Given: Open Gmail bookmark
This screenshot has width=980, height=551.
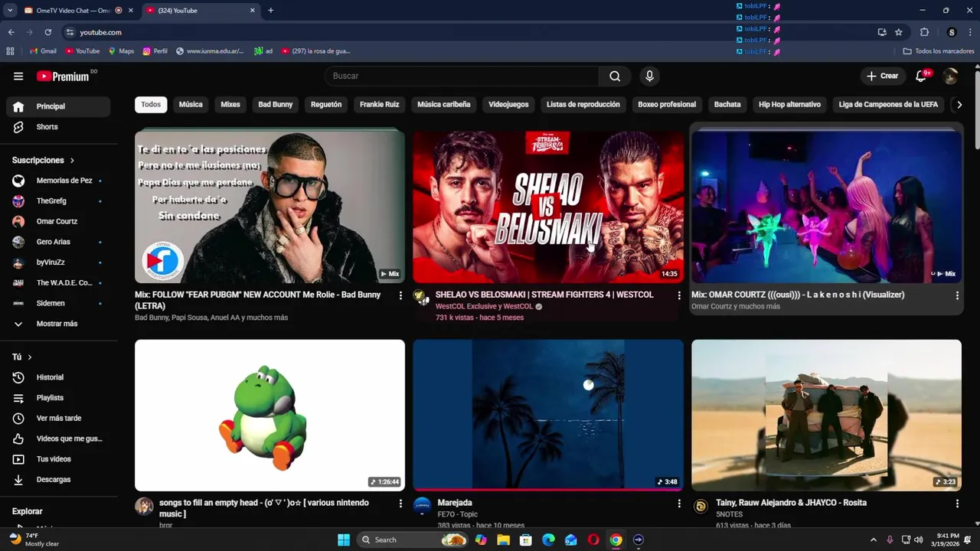Looking at the screenshot, I should 43,51.
